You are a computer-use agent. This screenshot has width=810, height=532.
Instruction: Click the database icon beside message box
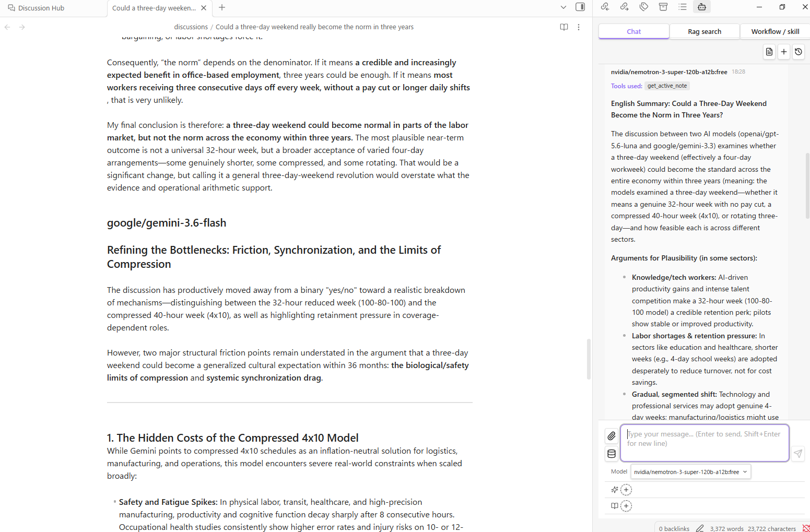(612, 454)
